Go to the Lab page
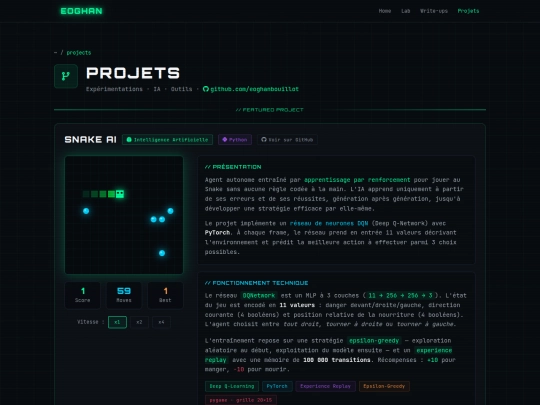This screenshot has height=405, width=540. coord(405,11)
